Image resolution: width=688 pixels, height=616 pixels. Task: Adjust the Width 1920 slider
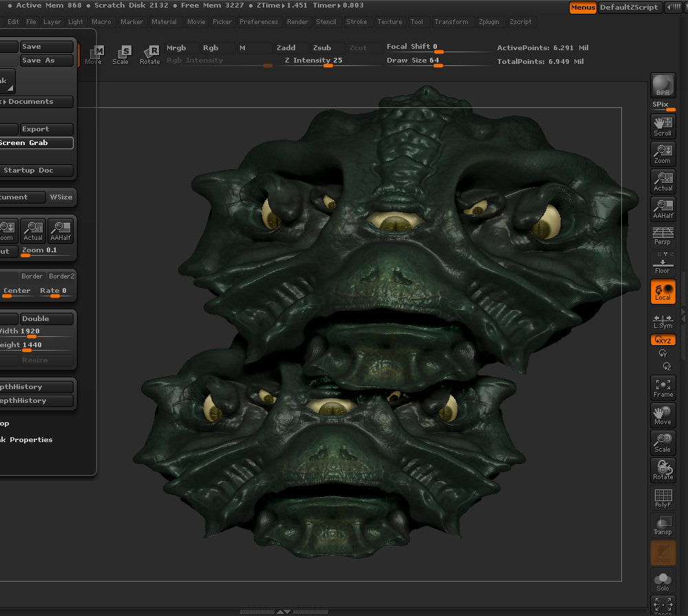click(x=36, y=332)
